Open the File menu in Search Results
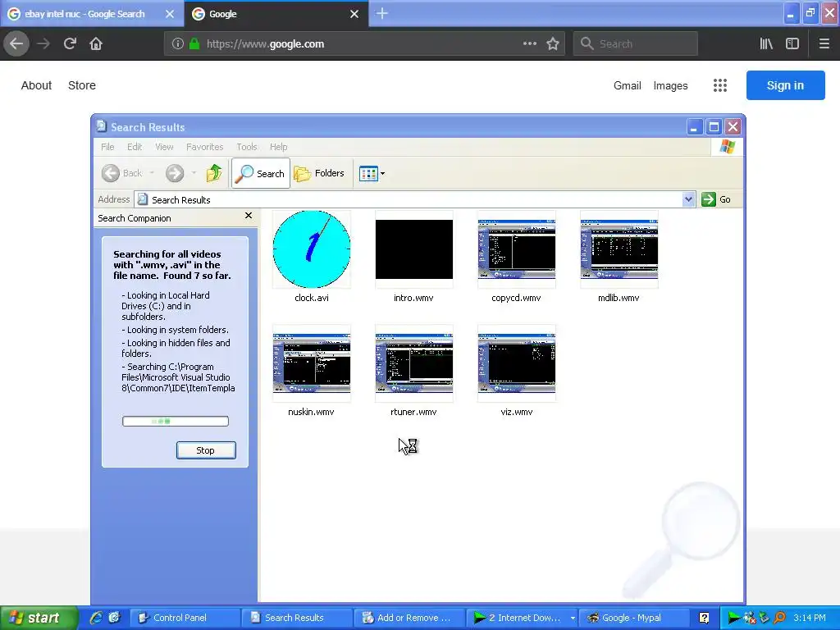 click(x=107, y=147)
